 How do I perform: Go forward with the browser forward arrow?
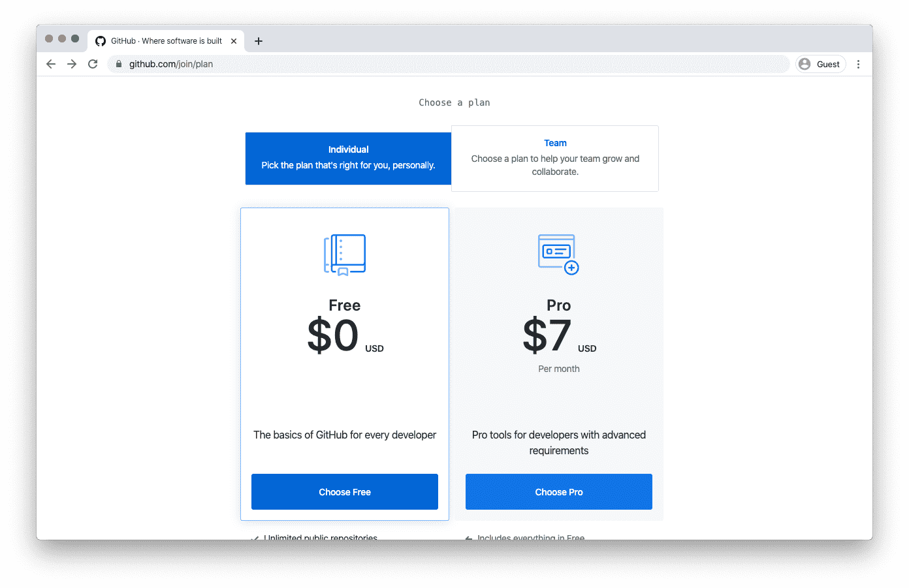(72, 64)
